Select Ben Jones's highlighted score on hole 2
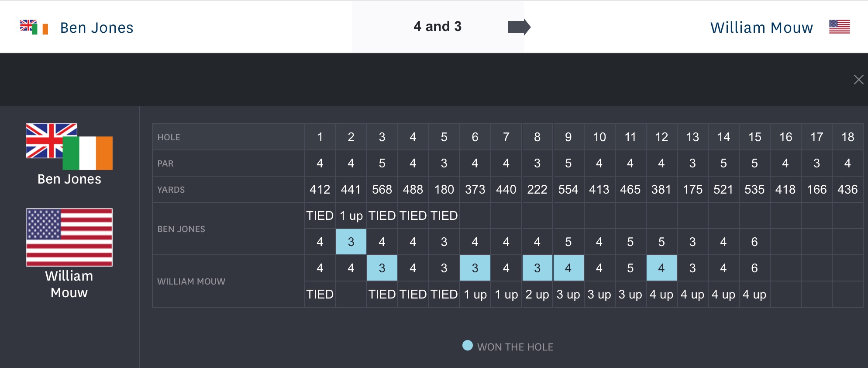The image size is (868, 368). pyautogui.click(x=351, y=242)
